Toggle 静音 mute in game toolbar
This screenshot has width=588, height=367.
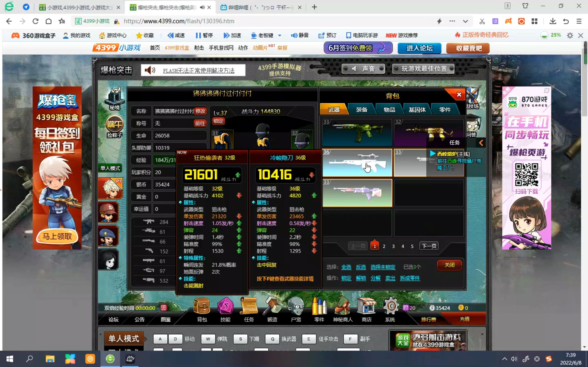coord(300,36)
